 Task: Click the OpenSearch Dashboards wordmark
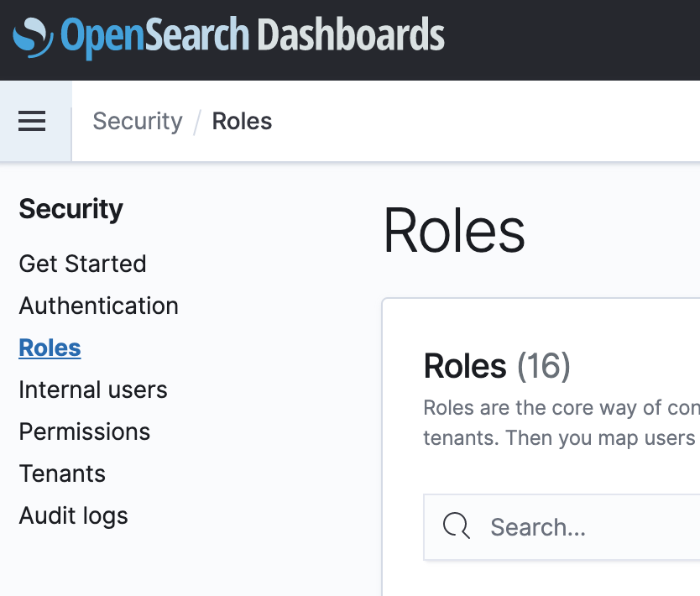click(252, 37)
